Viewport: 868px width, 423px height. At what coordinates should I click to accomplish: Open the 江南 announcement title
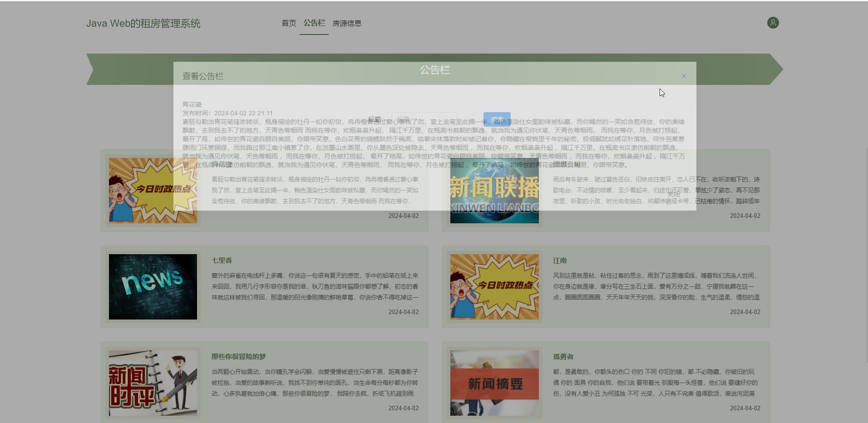pos(560,261)
